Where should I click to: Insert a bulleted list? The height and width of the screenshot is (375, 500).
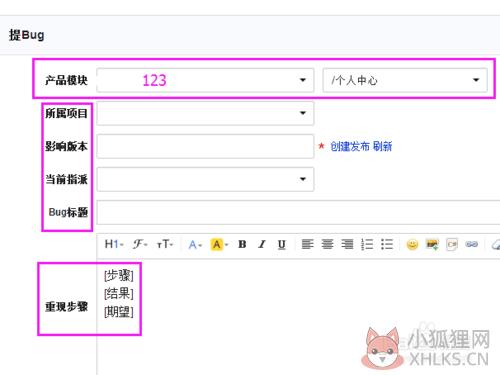coord(387,244)
